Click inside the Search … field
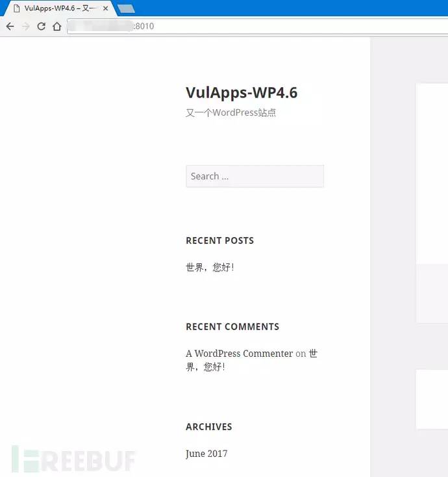Screen dimensions: 448x477 point(255,176)
